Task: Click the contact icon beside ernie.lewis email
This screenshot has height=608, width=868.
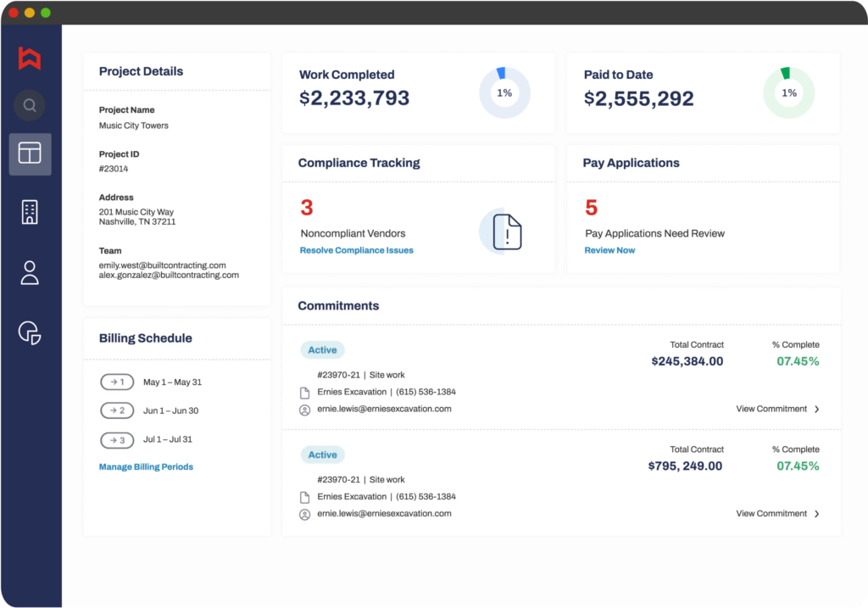Action: [303, 409]
